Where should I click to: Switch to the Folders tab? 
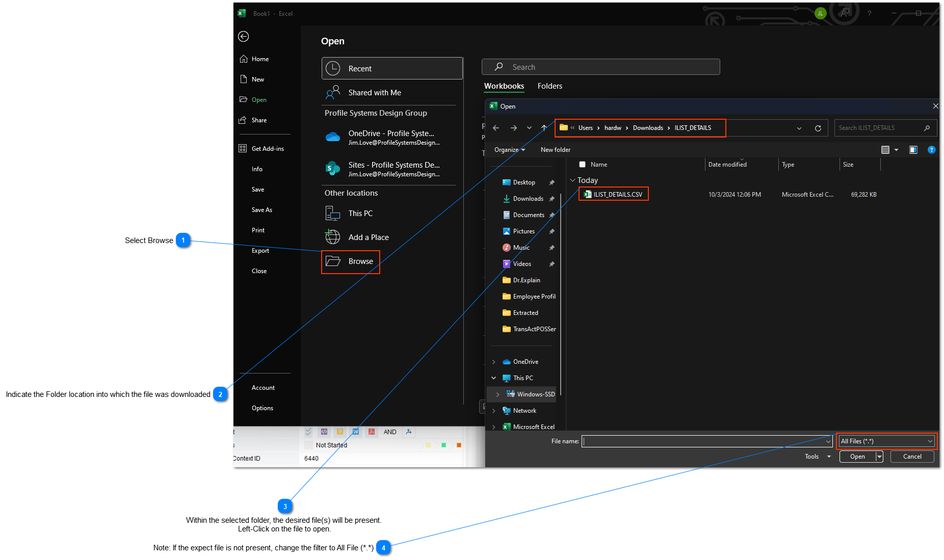tap(549, 86)
